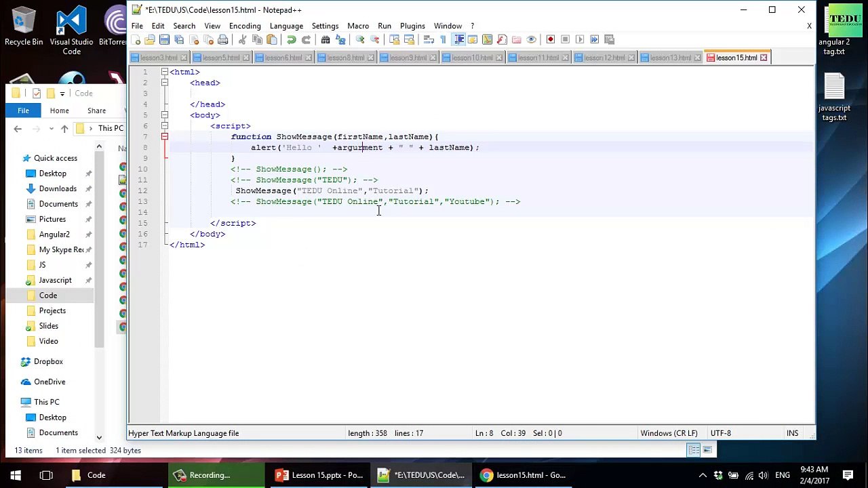Click the Paste toolbar icon

[x=271, y=40]
